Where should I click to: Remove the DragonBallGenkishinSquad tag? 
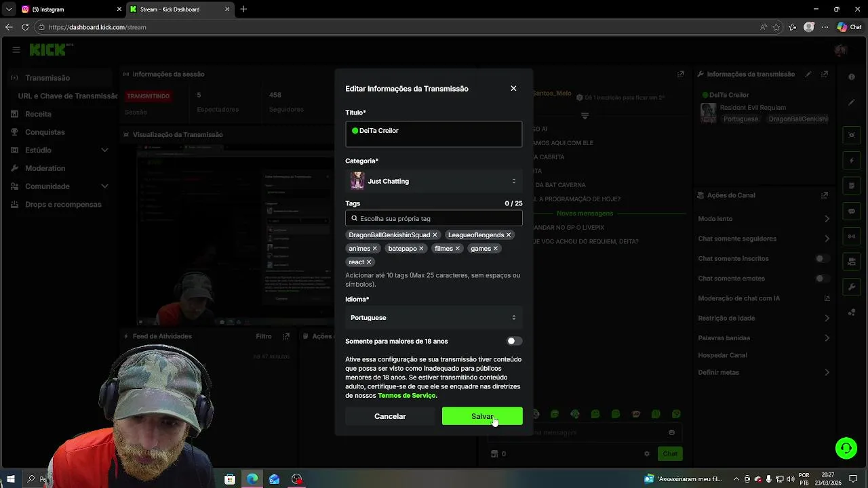click(x=435, y=235)
